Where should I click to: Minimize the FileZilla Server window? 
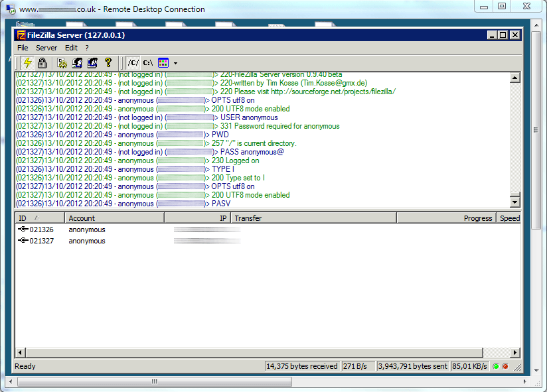492,35
